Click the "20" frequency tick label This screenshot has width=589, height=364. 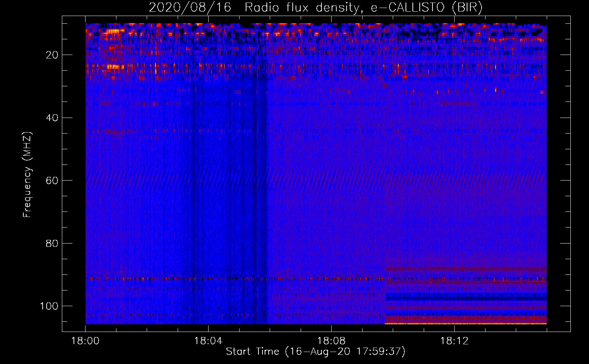pyautogui.click(x=52, y=55)
